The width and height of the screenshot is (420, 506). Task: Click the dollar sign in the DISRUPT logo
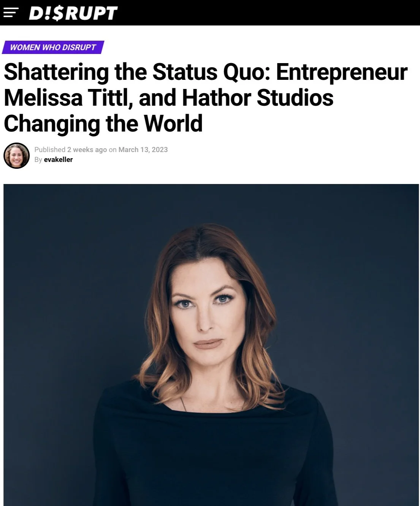click(57, 13)
